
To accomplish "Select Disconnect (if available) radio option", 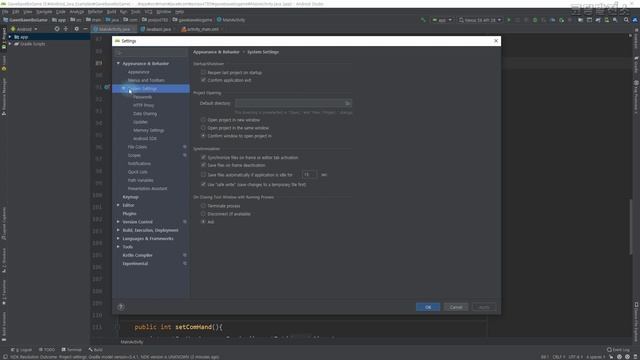I will pyautogui.click(x=203, y=214).
